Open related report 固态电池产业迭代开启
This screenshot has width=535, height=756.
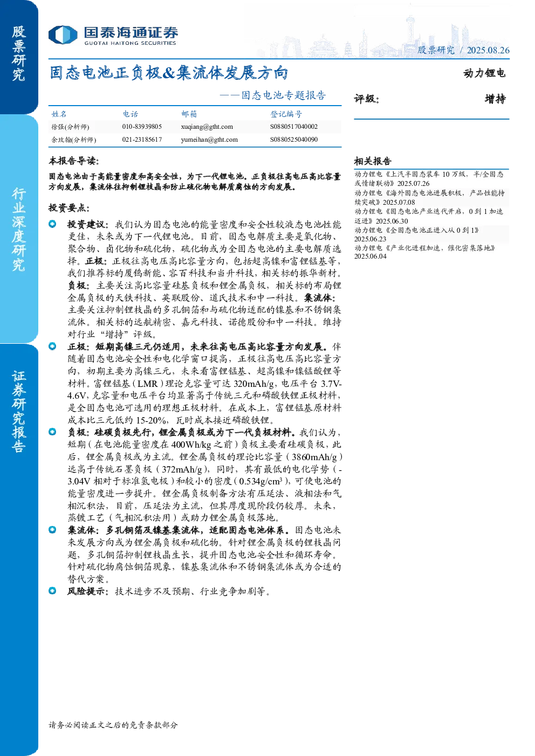pos(429,216)
